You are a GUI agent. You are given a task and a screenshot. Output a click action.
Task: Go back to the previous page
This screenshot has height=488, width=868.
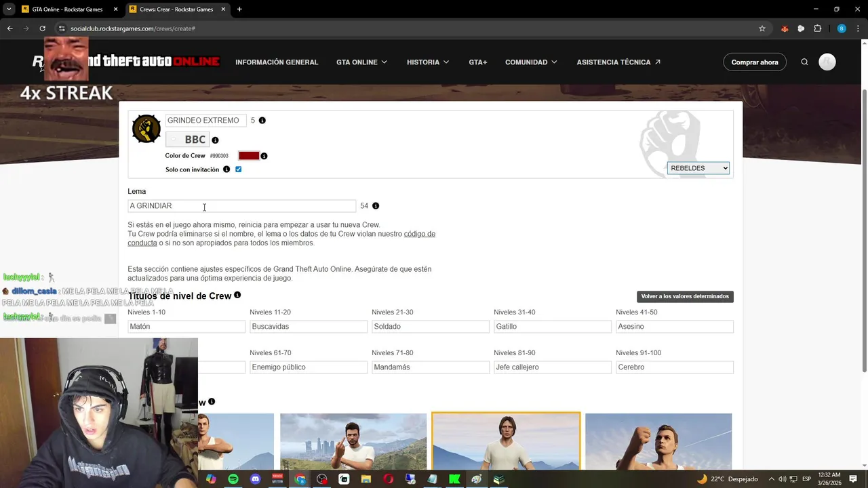[9, 28]
